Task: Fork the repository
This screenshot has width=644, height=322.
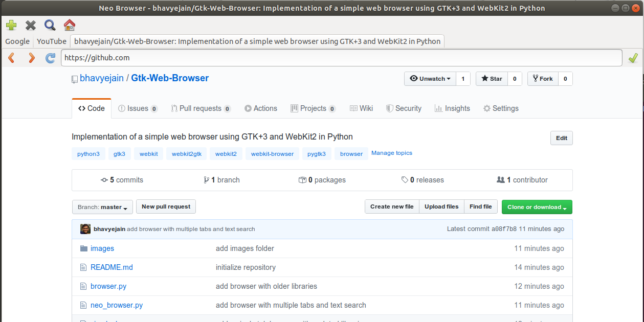Action: [543, 79]
